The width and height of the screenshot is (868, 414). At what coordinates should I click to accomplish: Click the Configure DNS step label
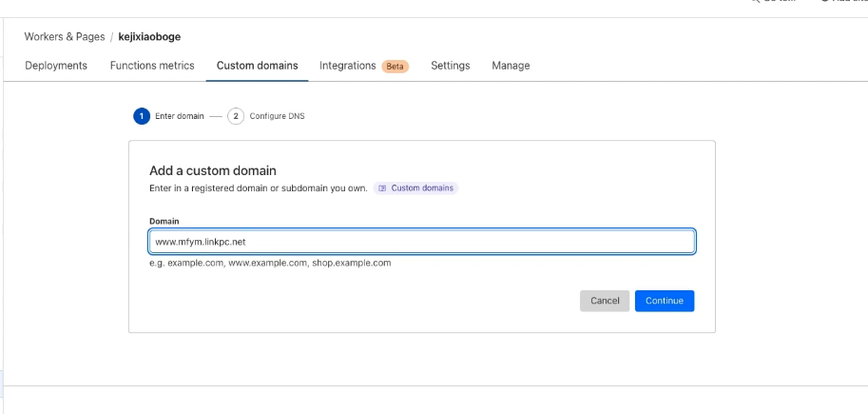(x=277, y=116)
